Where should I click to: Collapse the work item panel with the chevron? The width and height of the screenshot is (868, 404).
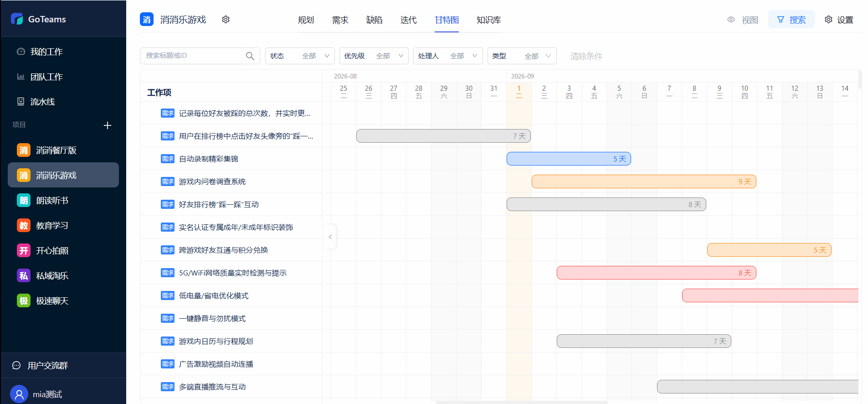click(x=330, y=237)
